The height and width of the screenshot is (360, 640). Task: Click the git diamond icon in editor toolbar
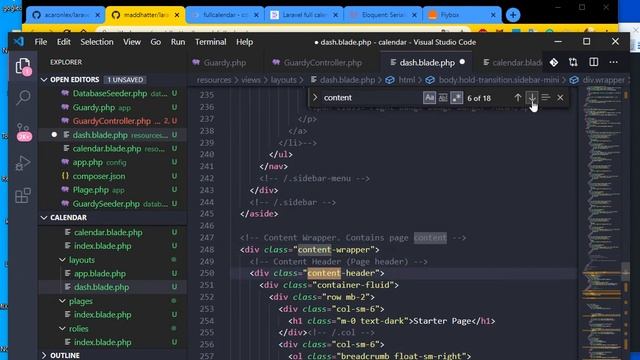[x=553, y=62]
